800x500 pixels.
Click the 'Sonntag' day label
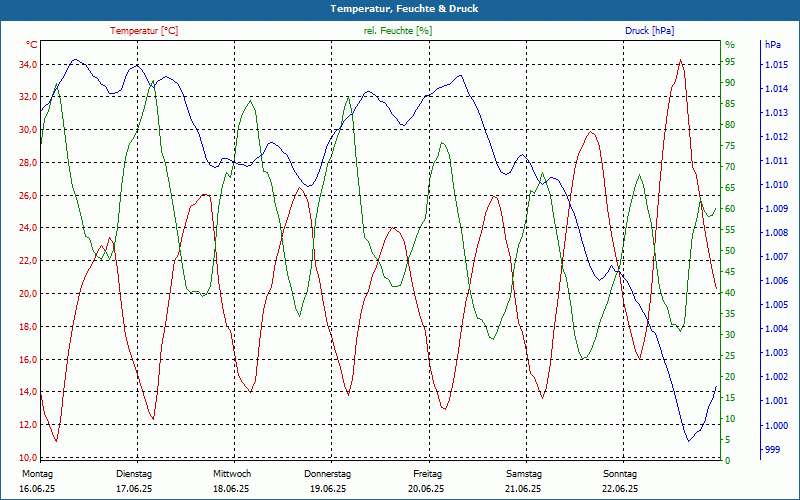coord(620,474)
